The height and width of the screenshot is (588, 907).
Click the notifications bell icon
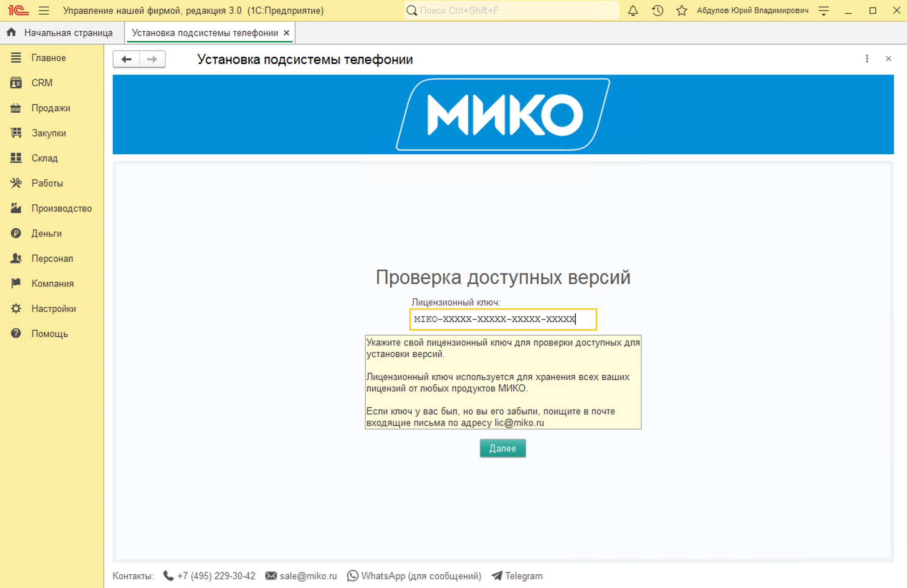633,10
